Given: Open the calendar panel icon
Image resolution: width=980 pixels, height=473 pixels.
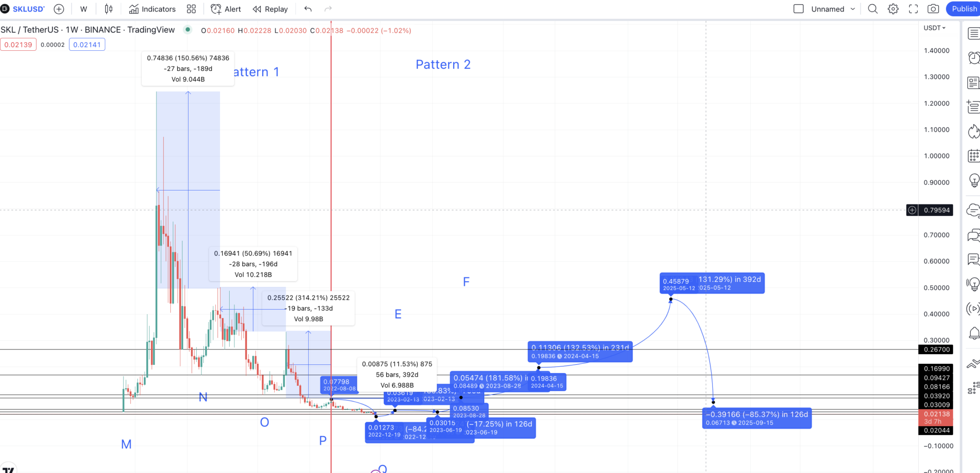Looking at the screenshot, I should click(973, 156).
